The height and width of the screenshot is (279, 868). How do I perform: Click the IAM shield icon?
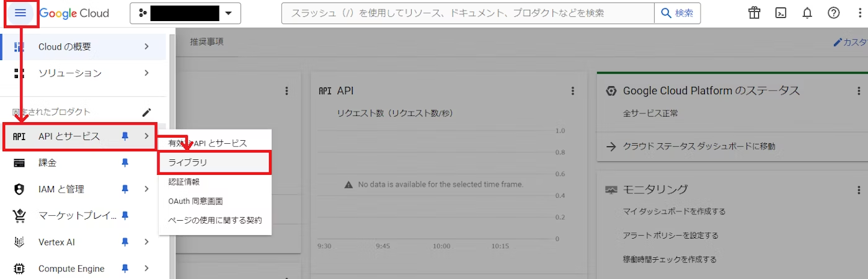click(19, 189)
